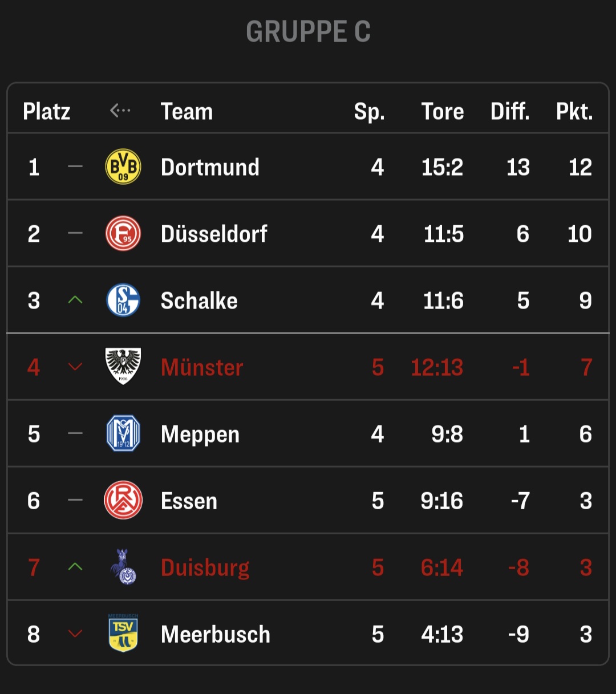Click the Borussia Dortmund BVB crest
The width and height of the screenshot is (616, 694).
(x=123, y=167)
